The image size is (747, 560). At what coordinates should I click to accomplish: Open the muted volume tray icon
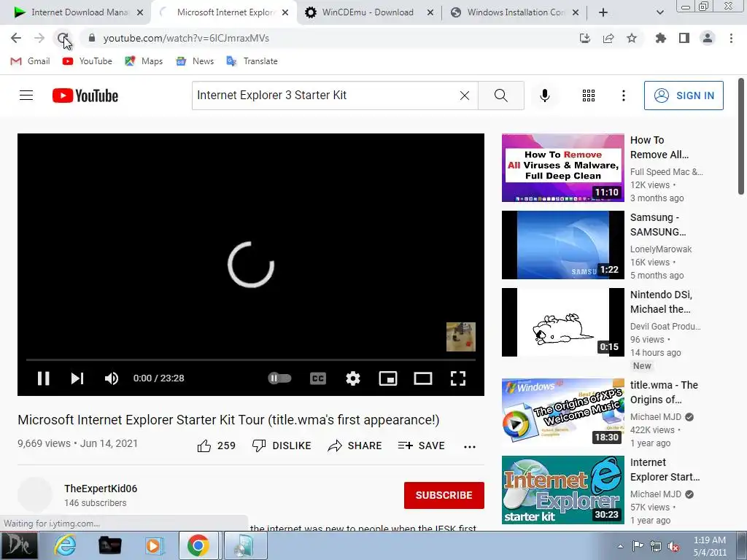pos(673,545)
